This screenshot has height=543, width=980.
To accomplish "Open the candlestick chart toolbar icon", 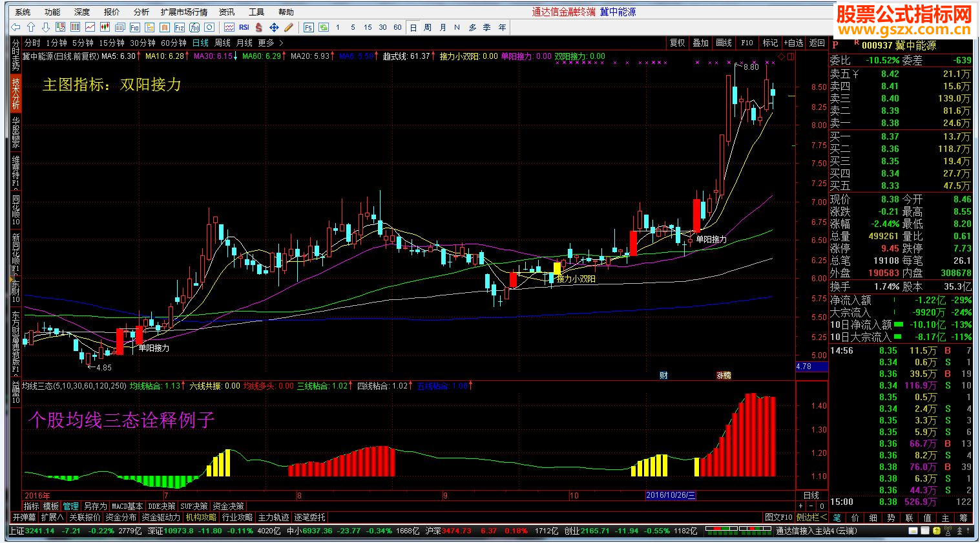I will (x=105, y=27).
